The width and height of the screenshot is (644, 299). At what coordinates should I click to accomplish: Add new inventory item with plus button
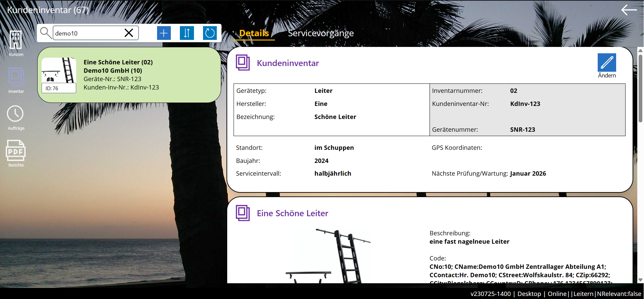click(x=164, y=33)
